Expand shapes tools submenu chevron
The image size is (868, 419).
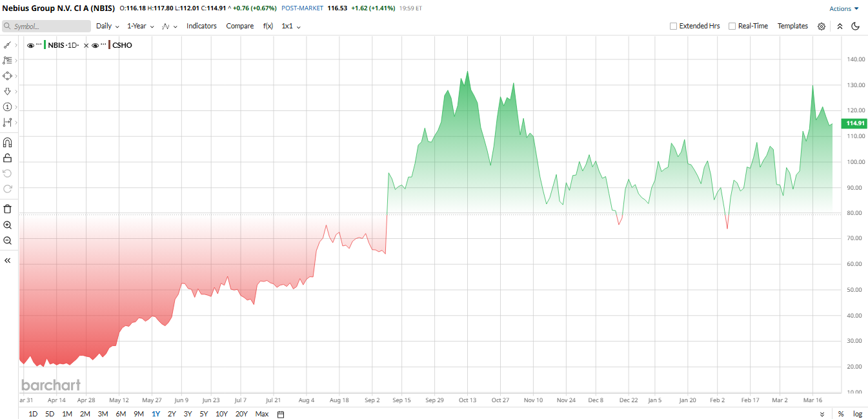click(x=16, y=76)
